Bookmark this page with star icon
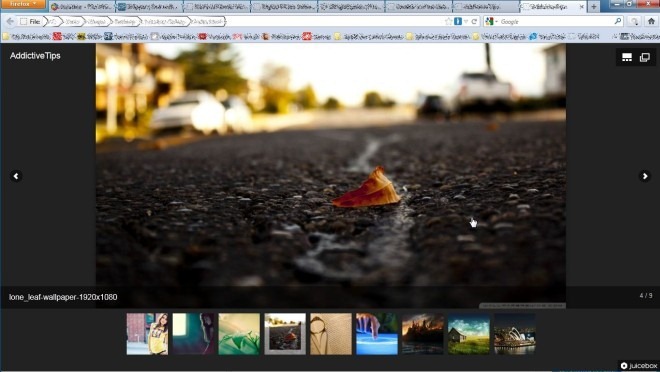 [x=448, y=21]
